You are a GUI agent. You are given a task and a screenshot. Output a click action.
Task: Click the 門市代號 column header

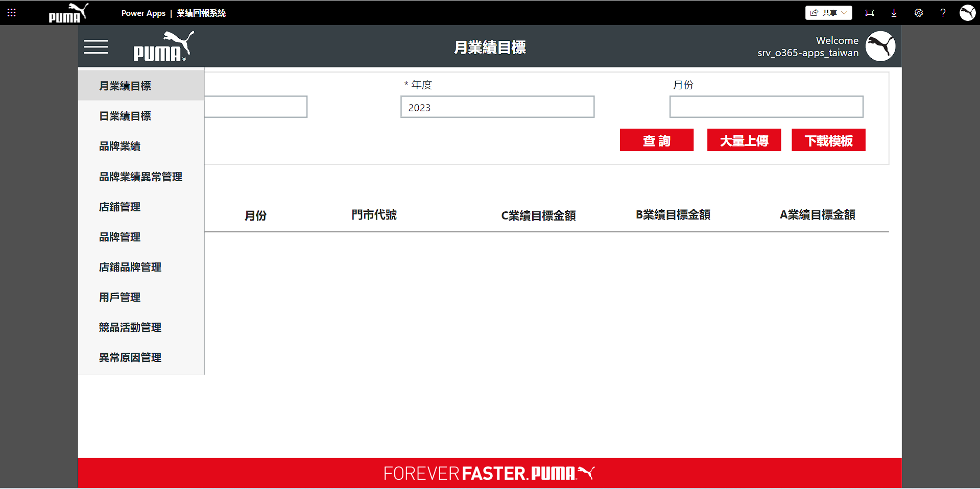coord(374,215)
